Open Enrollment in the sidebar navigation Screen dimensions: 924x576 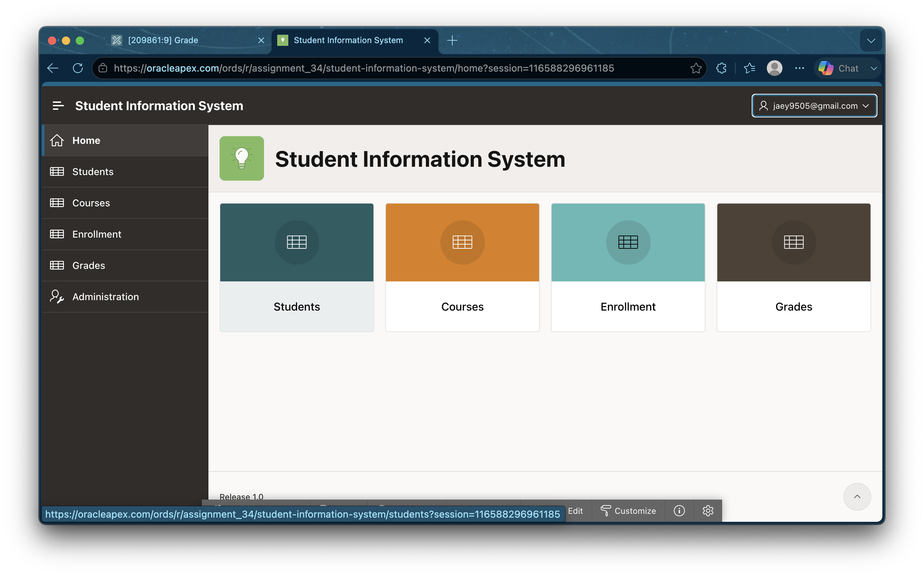tap(125, 234)
